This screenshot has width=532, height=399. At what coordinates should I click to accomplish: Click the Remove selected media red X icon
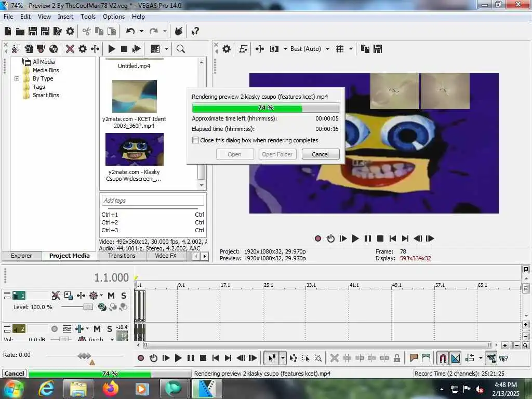point(70,49)
